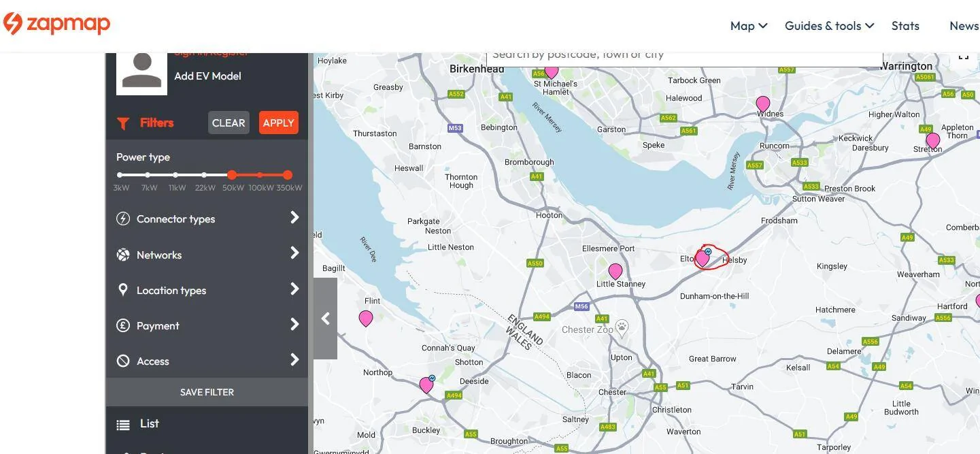Click the Payment pound icon
This screenshot has width=980, height=454.
pyautogui.click(x=123, y=325)
